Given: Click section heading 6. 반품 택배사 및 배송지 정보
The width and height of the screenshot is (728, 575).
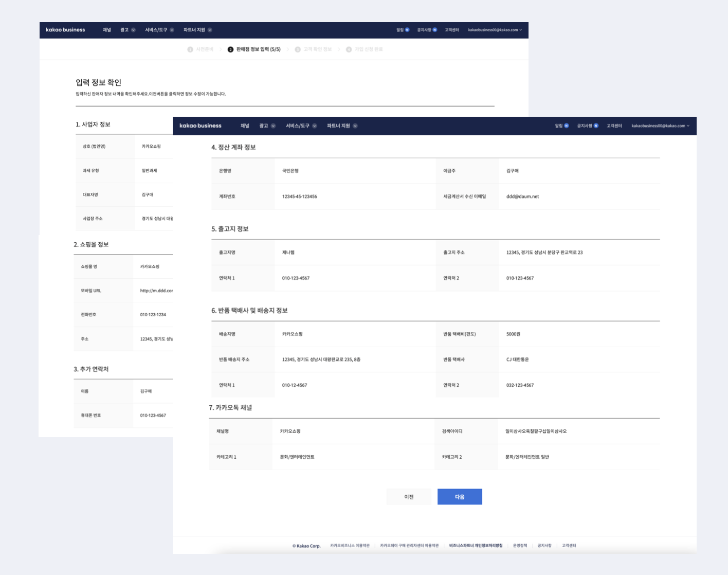Looking at the screenshot, I should click(249, 311).
